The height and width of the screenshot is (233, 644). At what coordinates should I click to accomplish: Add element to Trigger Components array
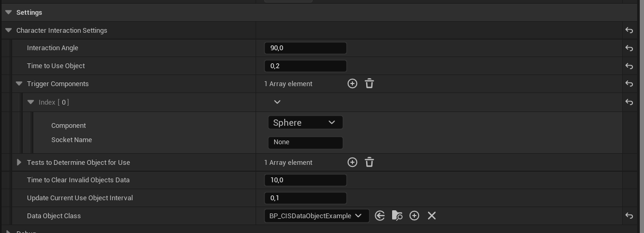352,83
